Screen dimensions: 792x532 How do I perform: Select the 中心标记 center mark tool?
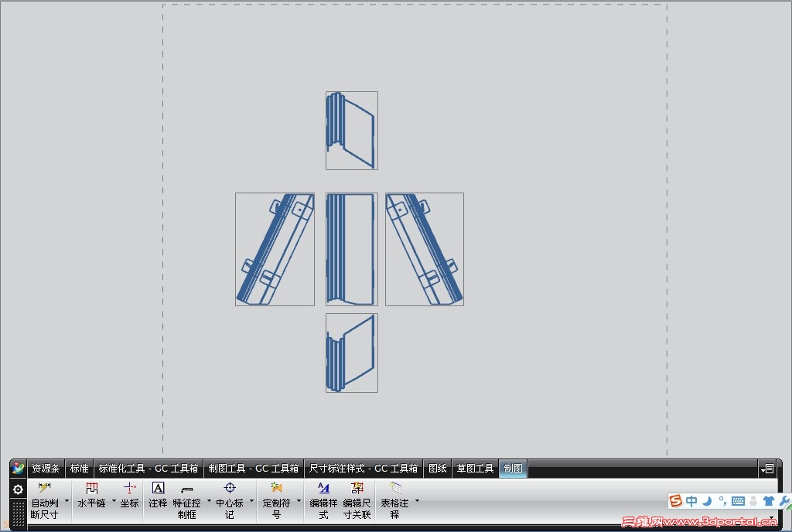(230, 501)
